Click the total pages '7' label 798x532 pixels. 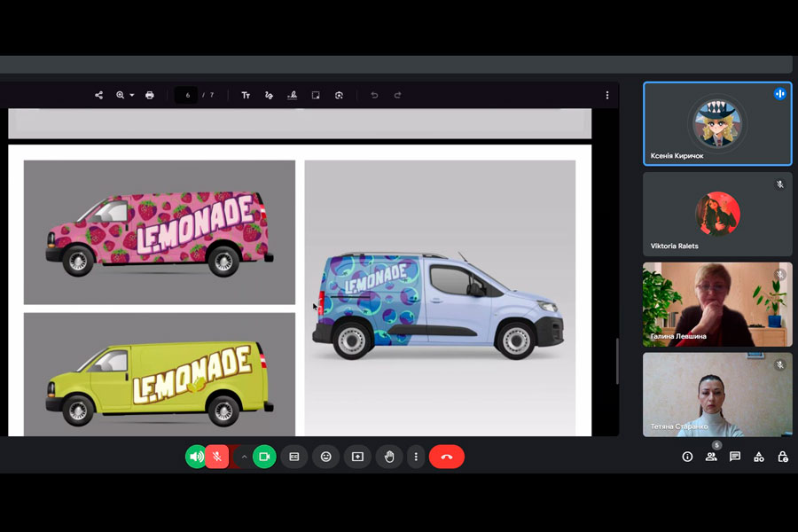point(212,95)
